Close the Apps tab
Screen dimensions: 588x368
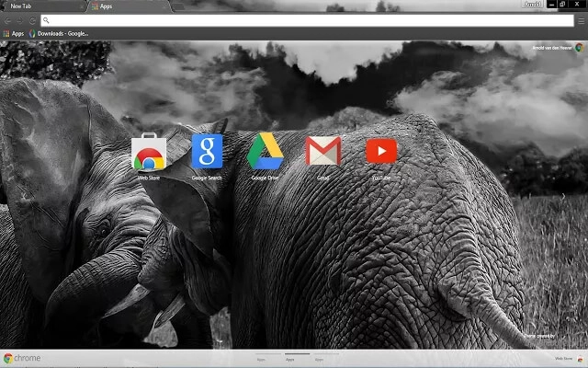164,6
